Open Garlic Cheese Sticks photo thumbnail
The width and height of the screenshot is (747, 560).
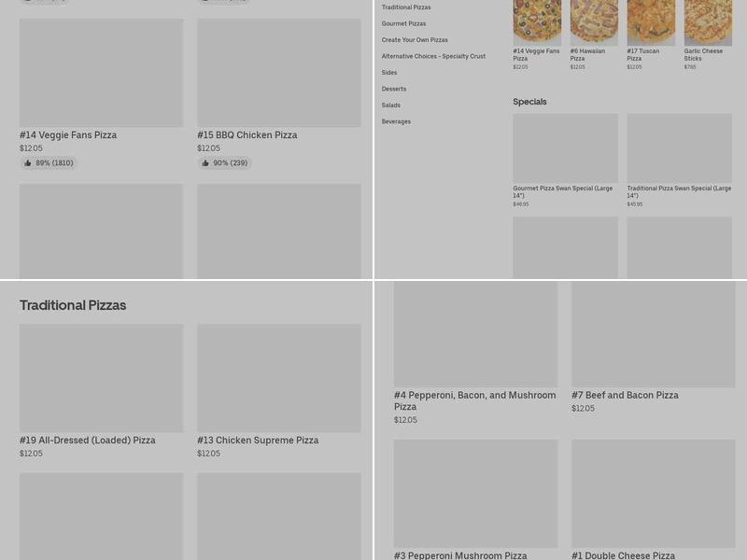(x=708, y=22)
